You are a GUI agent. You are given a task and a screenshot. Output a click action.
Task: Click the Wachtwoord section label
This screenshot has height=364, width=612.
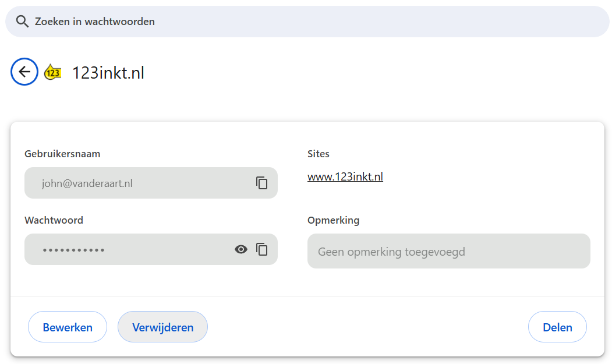pyautogui.click(x=54, y=220)
